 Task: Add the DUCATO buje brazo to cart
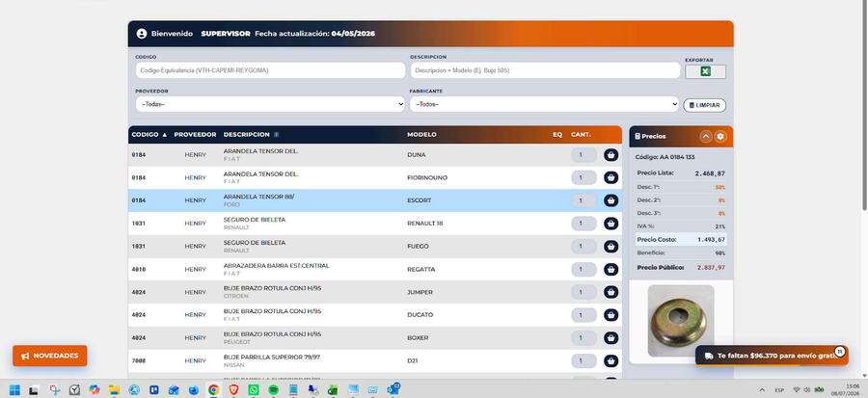[x=610, y=315]
